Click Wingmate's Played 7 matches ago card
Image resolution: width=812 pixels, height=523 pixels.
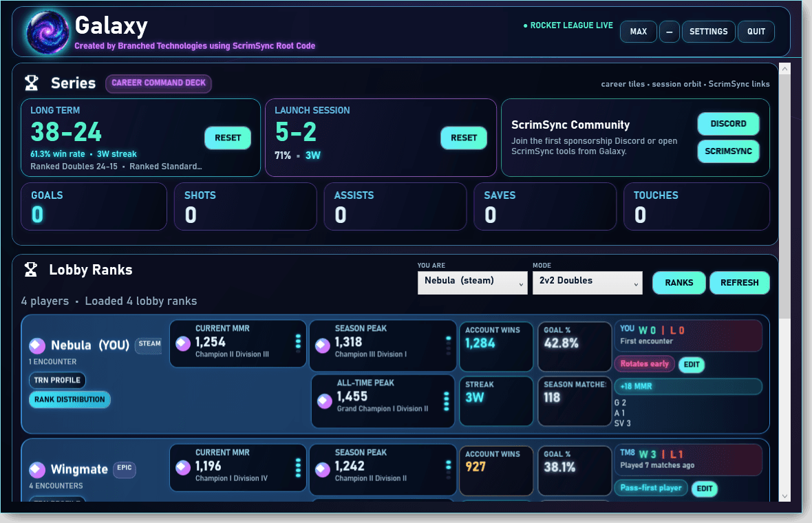(x=688, y=460)
